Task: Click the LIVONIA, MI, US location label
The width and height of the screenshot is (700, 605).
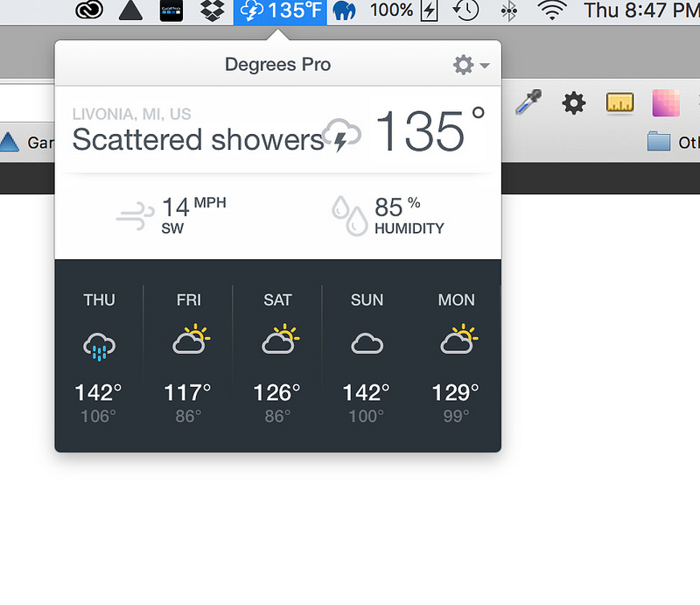Action: coord(132,114)
